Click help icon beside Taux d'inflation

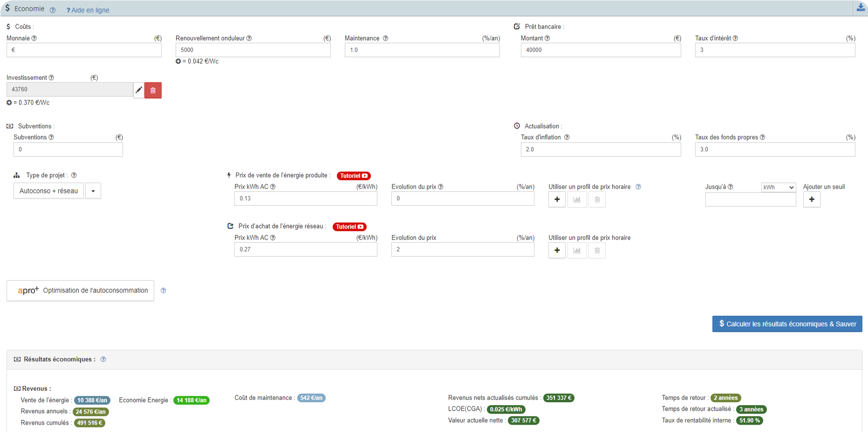coord(567,137)
